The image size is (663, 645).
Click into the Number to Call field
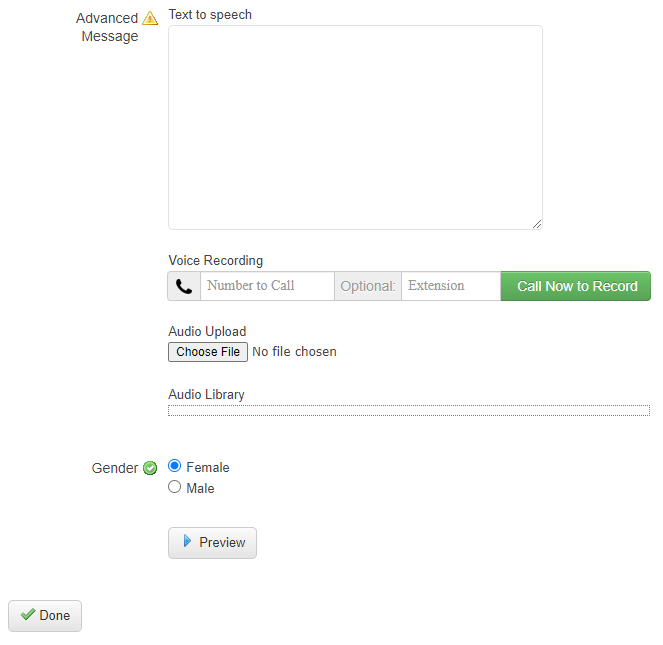tap(267, 286)
